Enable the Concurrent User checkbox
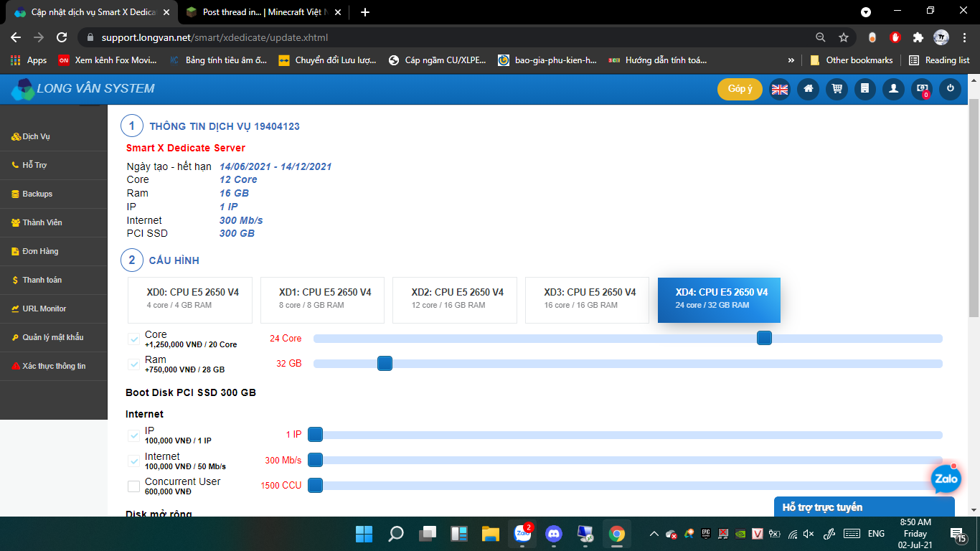 (133, 486)
